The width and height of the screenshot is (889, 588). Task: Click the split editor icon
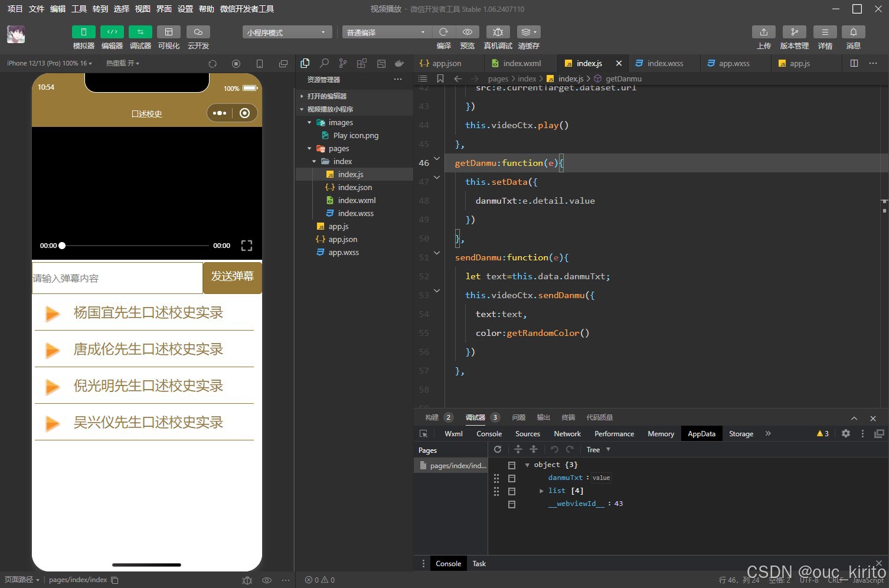tap(854, 63)
